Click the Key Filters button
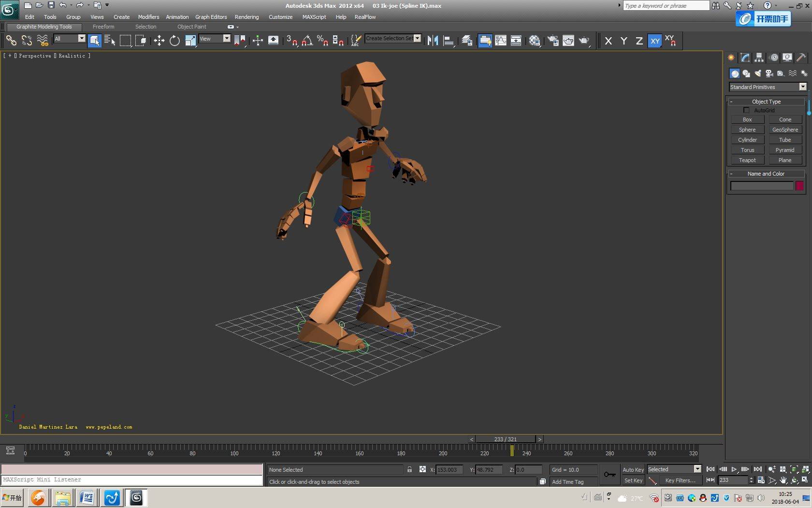Viewport: 812px width, 508px height. (x=680, y=480)
